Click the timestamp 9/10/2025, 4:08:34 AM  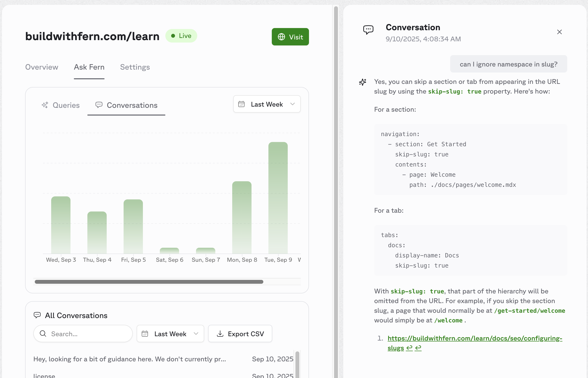point(423,39)
